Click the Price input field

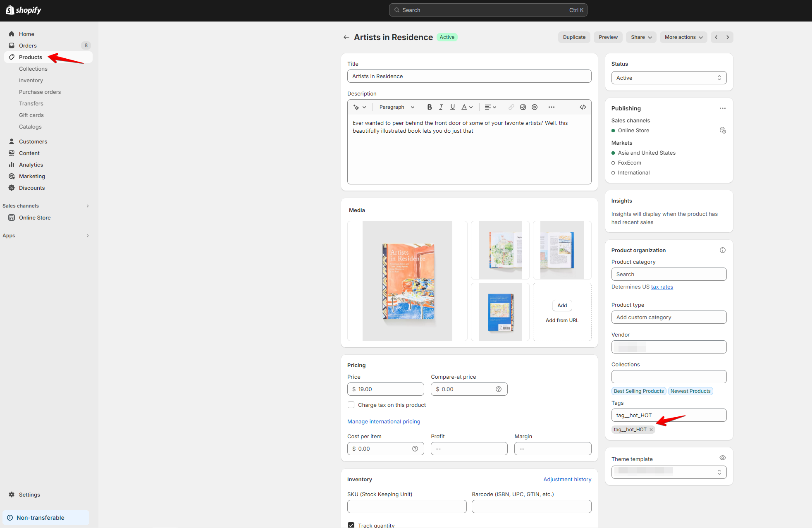coord(386,389)
